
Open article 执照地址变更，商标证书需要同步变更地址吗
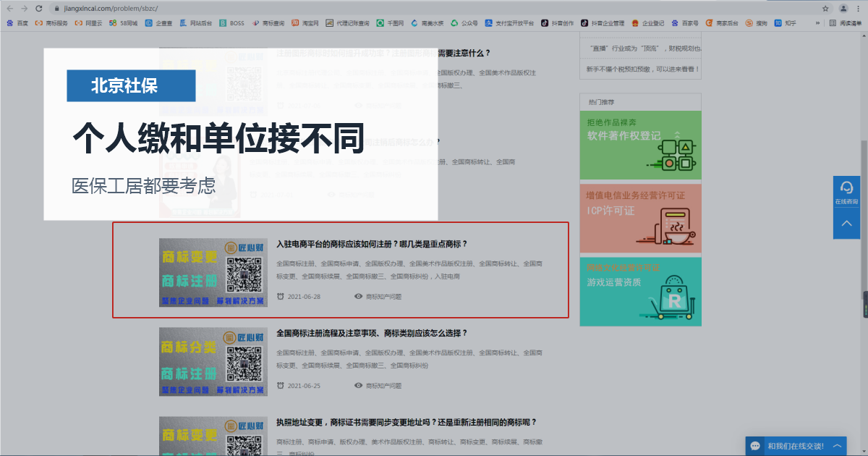pos(406,422)
